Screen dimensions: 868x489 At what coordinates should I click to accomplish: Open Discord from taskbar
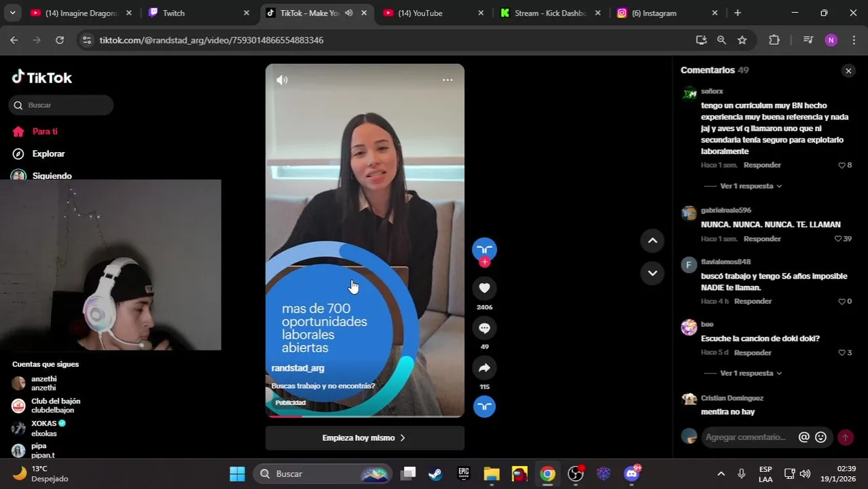click(632, 474)
